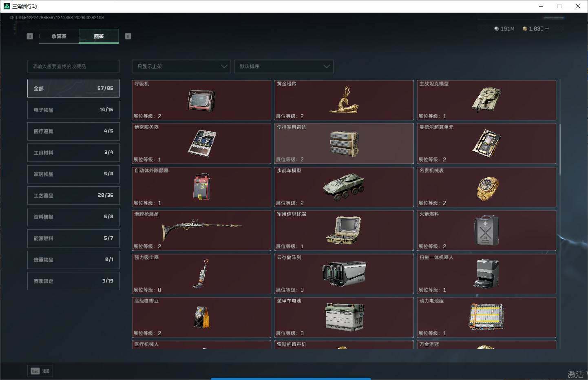Click the item list vertical scrollbar

(560, 149)
